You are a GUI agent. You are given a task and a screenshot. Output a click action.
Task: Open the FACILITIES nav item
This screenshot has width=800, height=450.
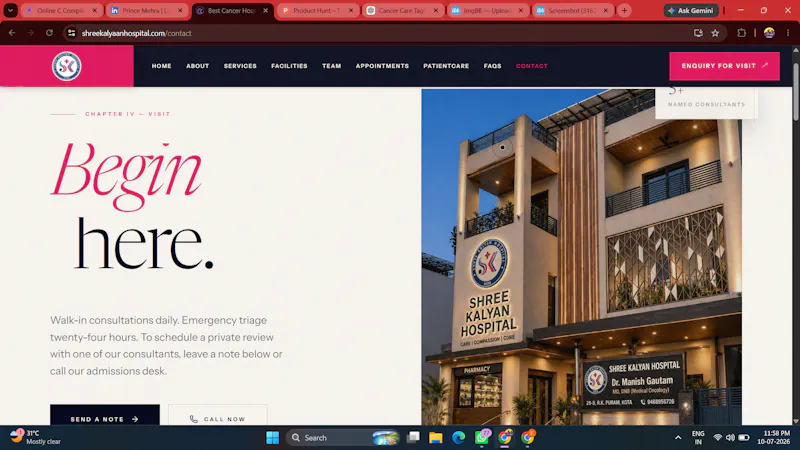pos(289,66)
